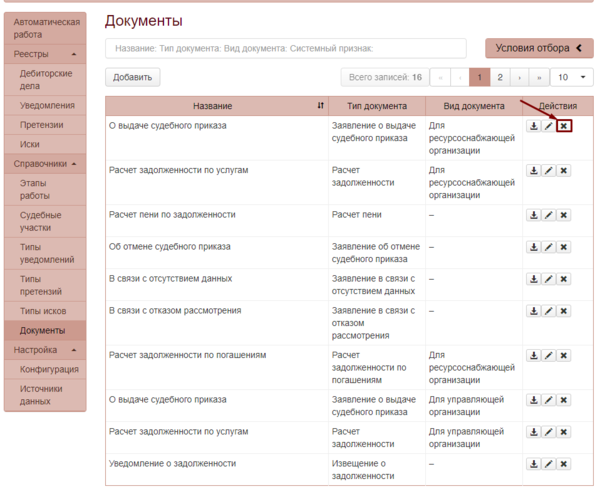Edit 'Расчет пени по задолженности' row
The image size is (600, 489).
(548, 215)
